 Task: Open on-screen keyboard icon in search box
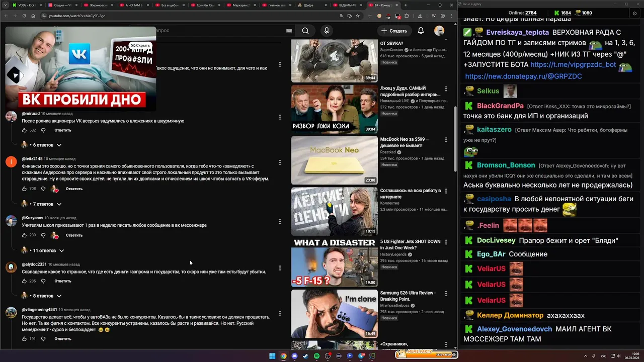(289, 31)
